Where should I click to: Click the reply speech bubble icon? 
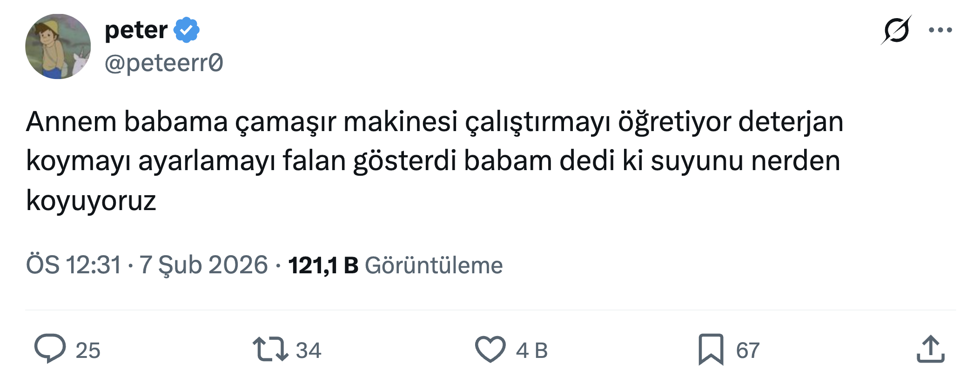tap(50, 349)
